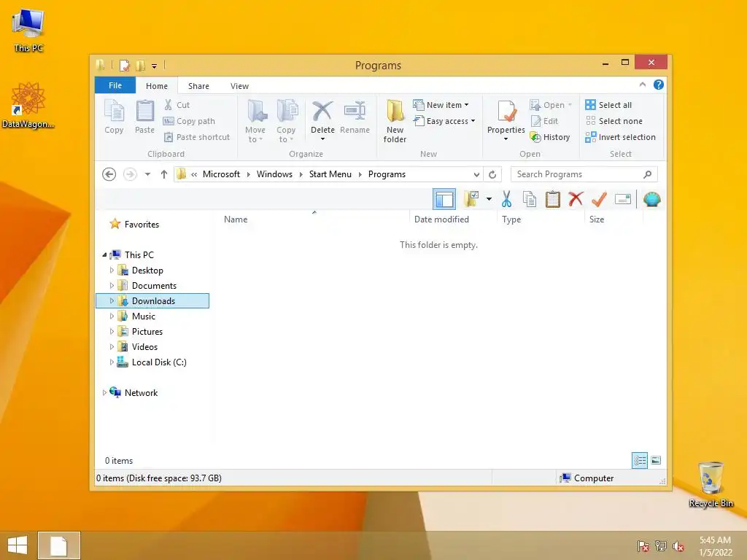The image size is (747, 560).
Task: Expand the Network tree node
Action: tap(104, 393)
